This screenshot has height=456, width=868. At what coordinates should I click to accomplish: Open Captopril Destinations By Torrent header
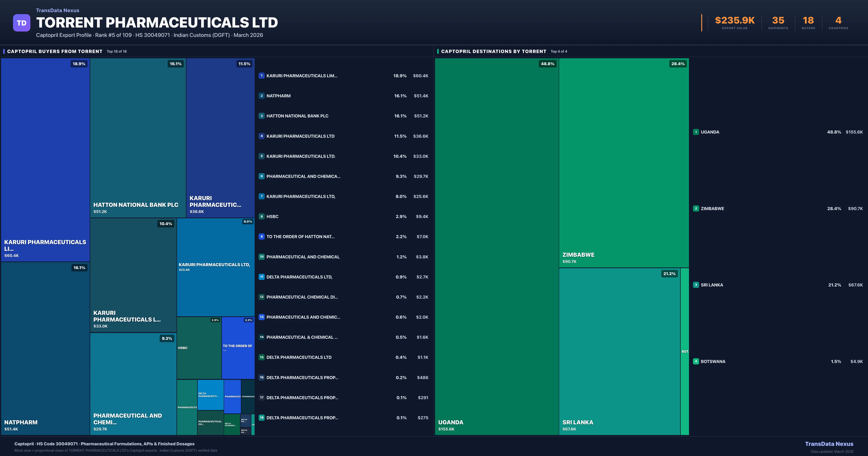pos(493,51)
